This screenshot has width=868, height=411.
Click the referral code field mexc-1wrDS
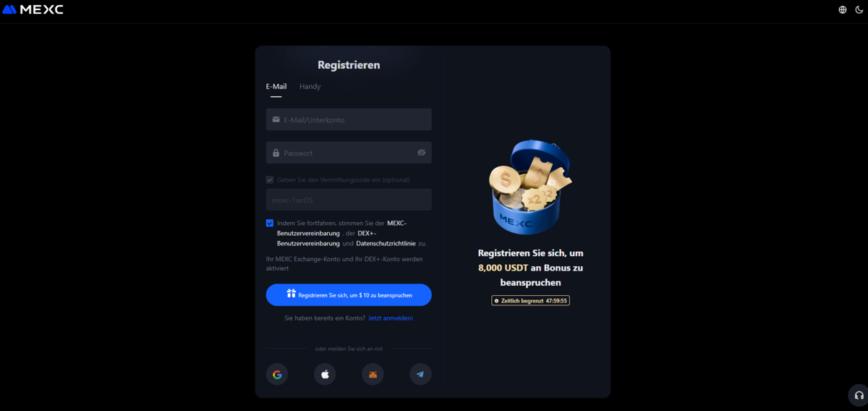click(349, 200)
